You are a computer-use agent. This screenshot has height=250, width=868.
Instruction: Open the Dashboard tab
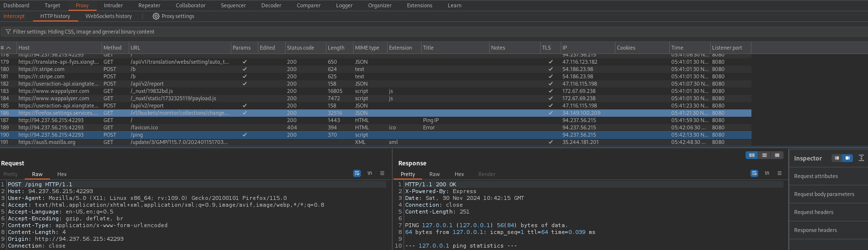pos(16,5)
